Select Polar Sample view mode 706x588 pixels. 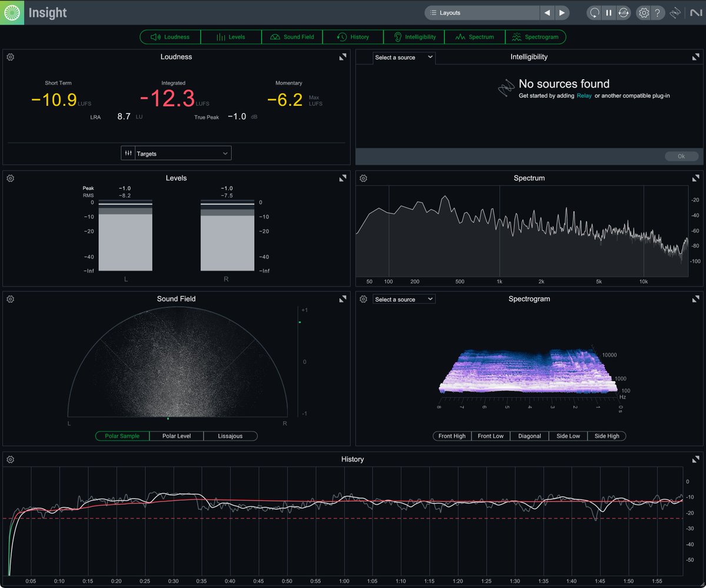pyautogui.click(x=122, y=436)
